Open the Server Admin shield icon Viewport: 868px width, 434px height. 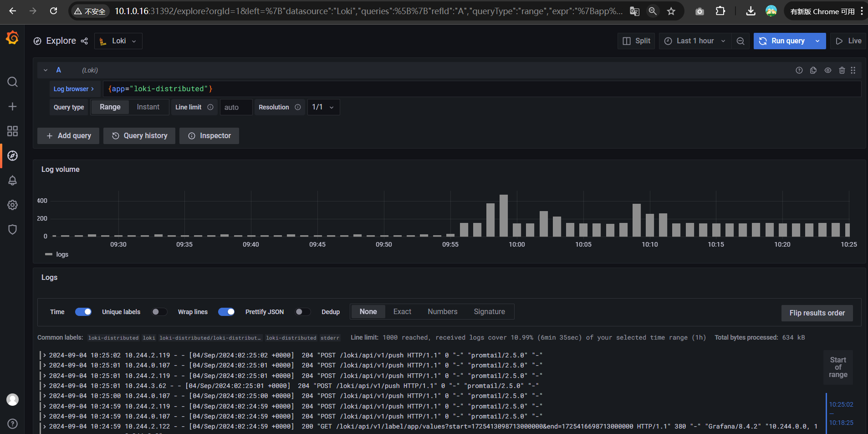(12, 229)
